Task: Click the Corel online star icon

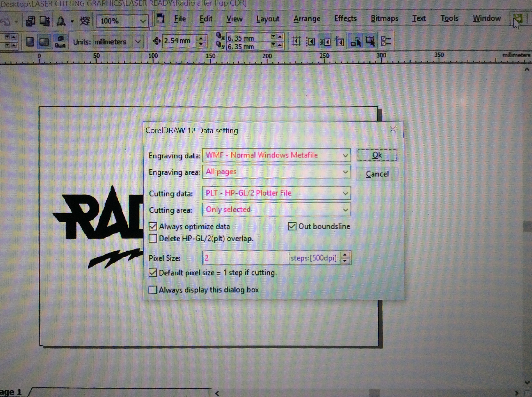Action: click(x=85, y=21)
